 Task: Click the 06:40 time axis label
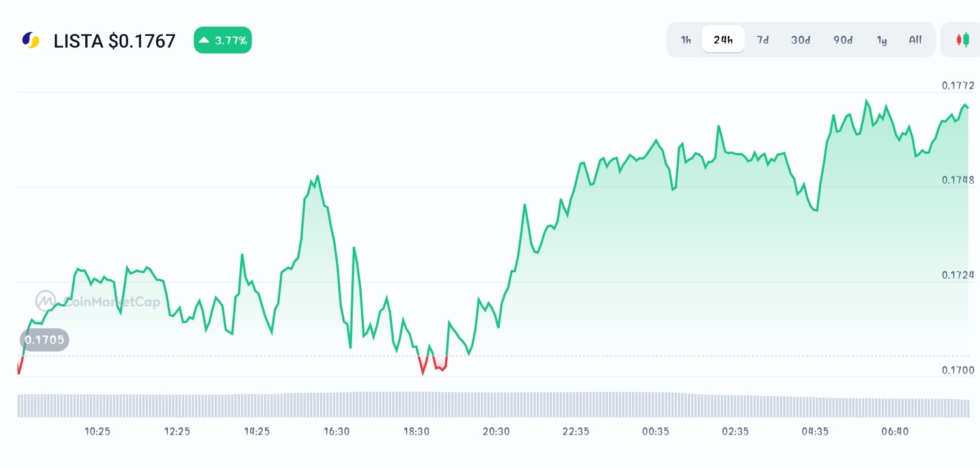[895, 431]
